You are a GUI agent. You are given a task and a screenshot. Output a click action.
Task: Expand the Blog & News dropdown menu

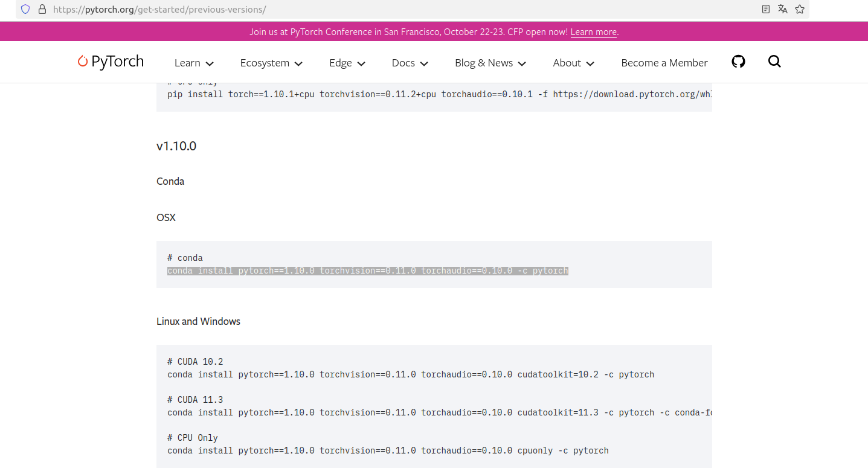click(x=490, y=63)
